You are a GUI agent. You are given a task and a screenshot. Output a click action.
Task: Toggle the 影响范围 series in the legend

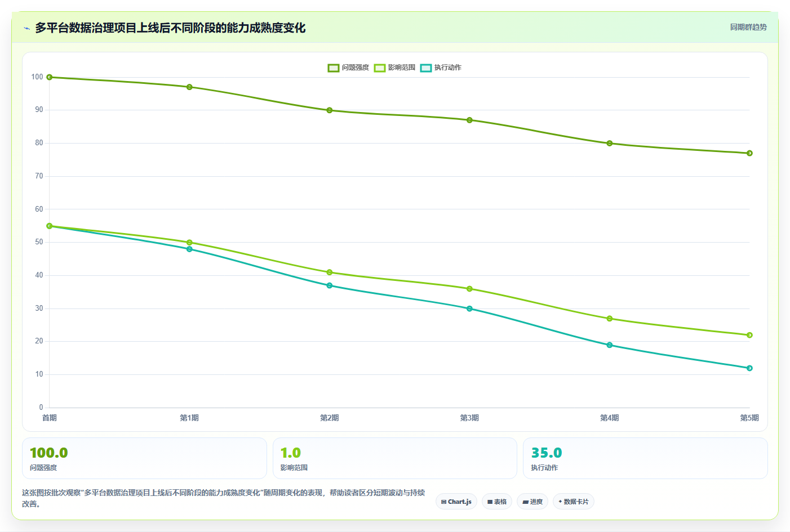click(394, 68)
